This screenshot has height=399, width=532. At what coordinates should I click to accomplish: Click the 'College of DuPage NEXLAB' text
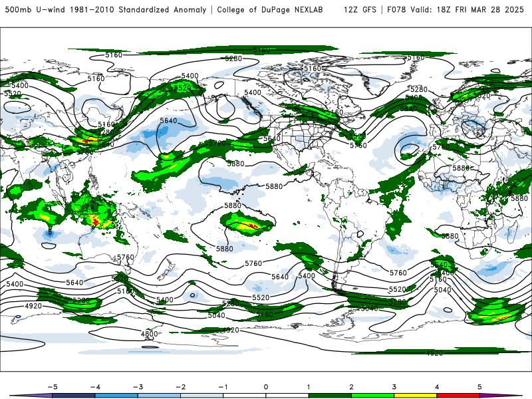[x=270, y=9]
